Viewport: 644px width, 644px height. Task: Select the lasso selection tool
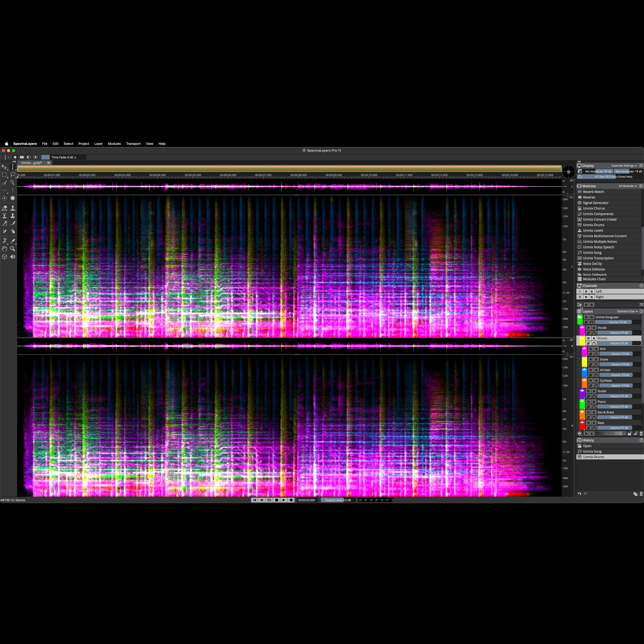tap(13, 175)
